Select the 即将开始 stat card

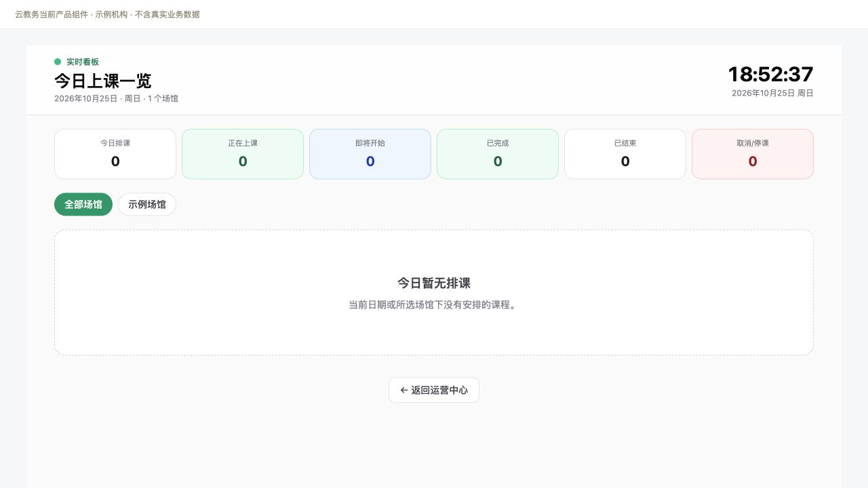point(370,154)
